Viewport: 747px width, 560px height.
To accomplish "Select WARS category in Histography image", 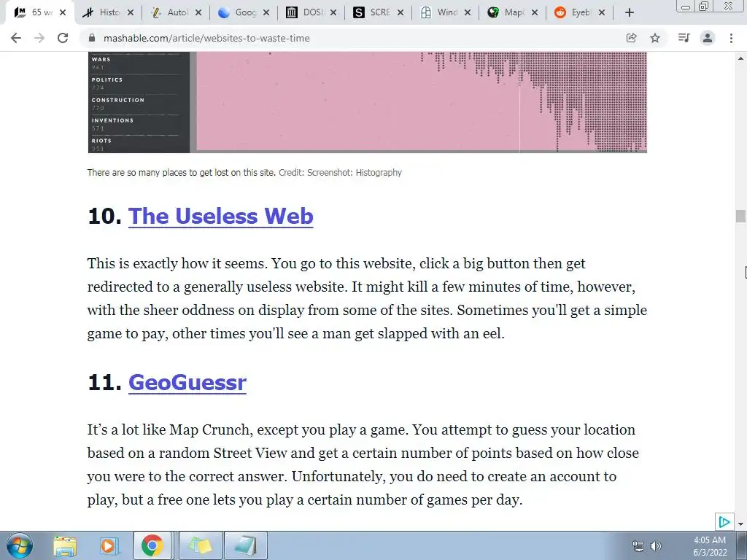I will coord(101,60).
